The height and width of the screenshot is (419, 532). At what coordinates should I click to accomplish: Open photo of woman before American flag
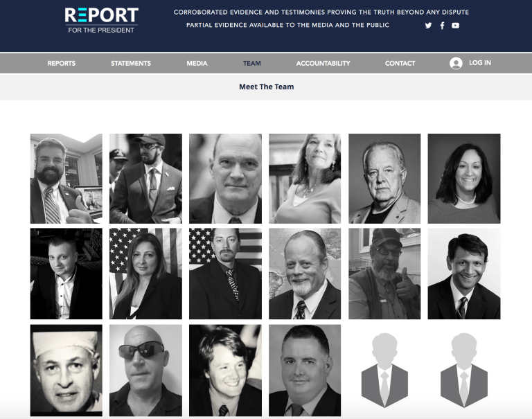coord(145,274)
